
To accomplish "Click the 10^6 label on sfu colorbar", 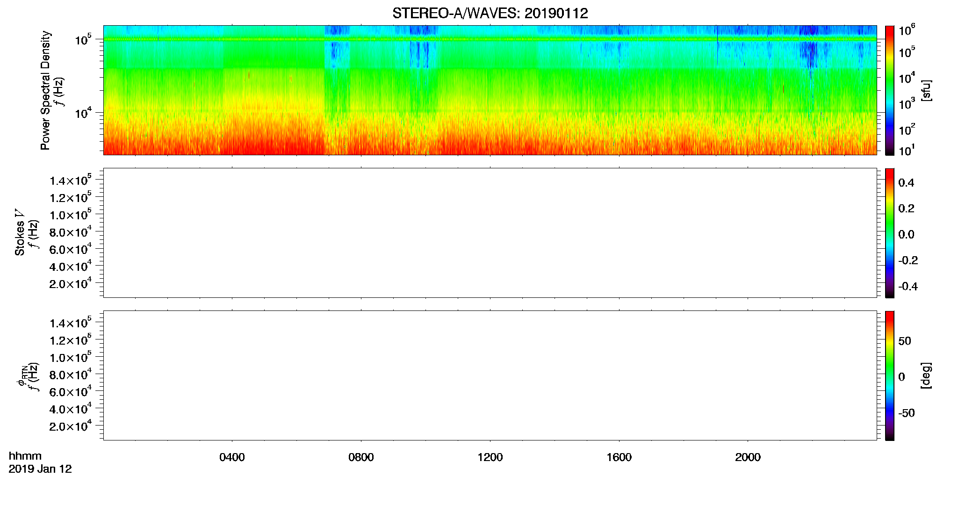I will [907, 30].
